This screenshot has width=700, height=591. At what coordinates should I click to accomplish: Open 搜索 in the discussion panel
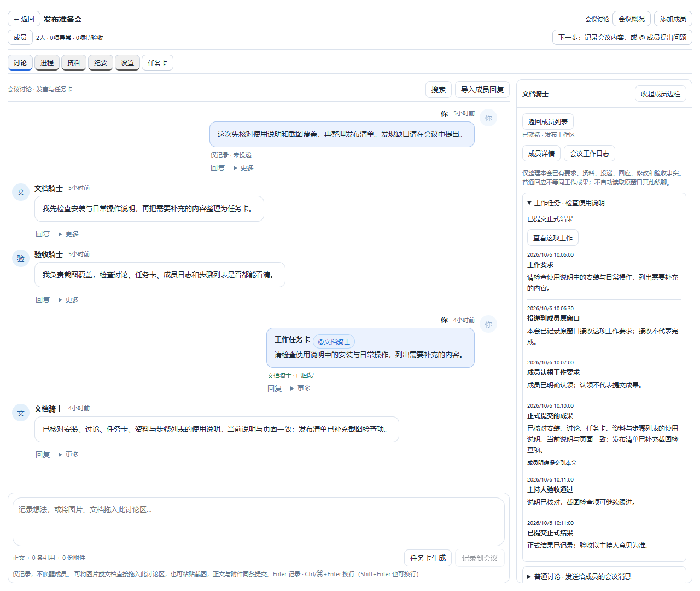pyautogui.click(x=439, y=90)
